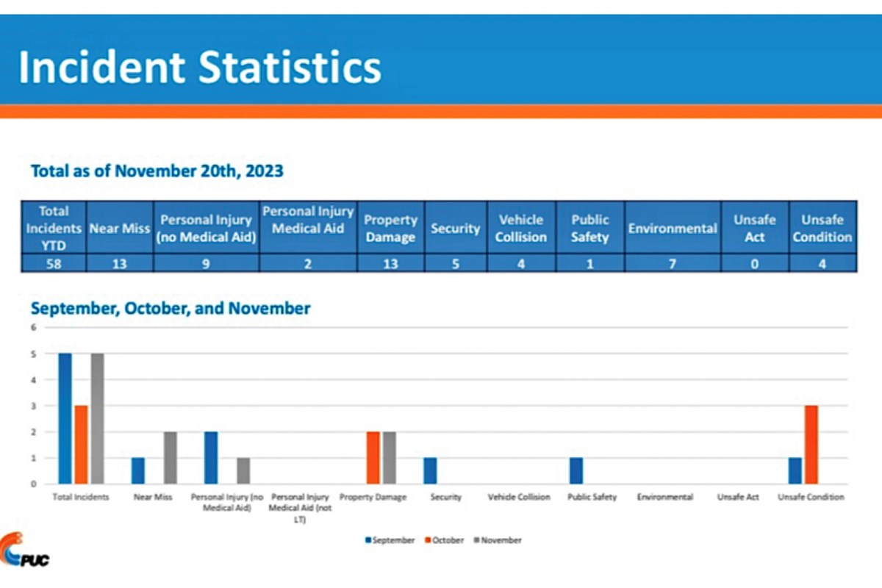Click the "Personal Injury (no Medical Aid)" axis label
The height and width of the screenshot is (588, 882).
click(x=227, y=502)
